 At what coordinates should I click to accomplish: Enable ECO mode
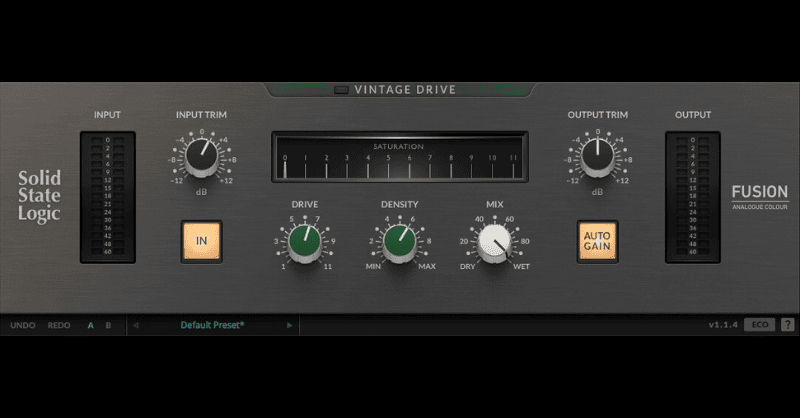(760, 325)
